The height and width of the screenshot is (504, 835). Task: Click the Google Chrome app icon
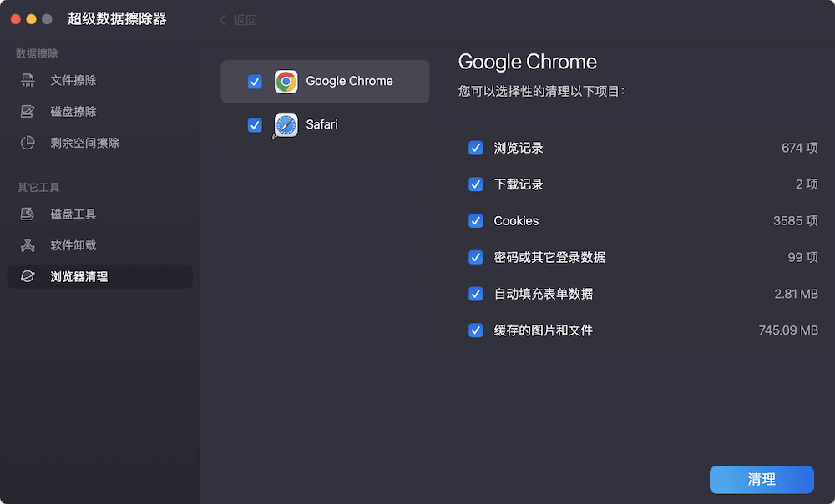click(x=286, y=81)
